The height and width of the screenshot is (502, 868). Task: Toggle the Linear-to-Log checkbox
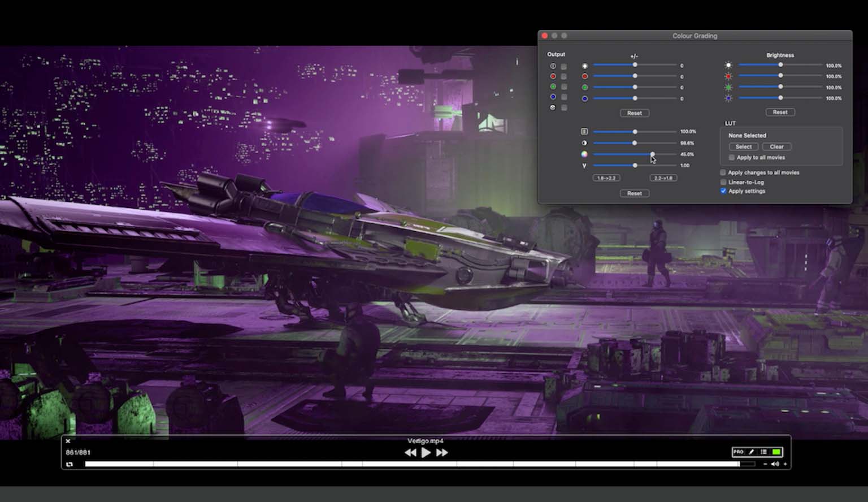tap(723, 182)
